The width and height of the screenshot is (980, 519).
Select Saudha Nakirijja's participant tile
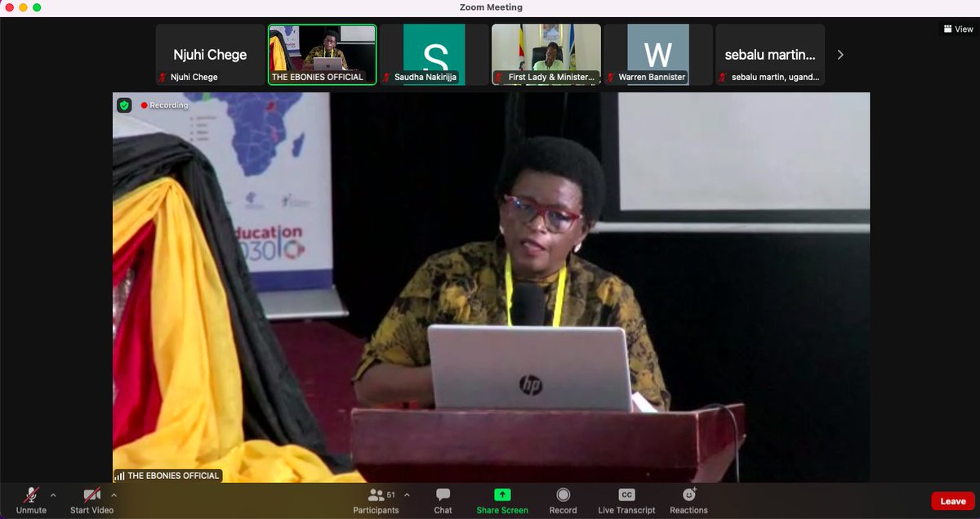point(434,54)
